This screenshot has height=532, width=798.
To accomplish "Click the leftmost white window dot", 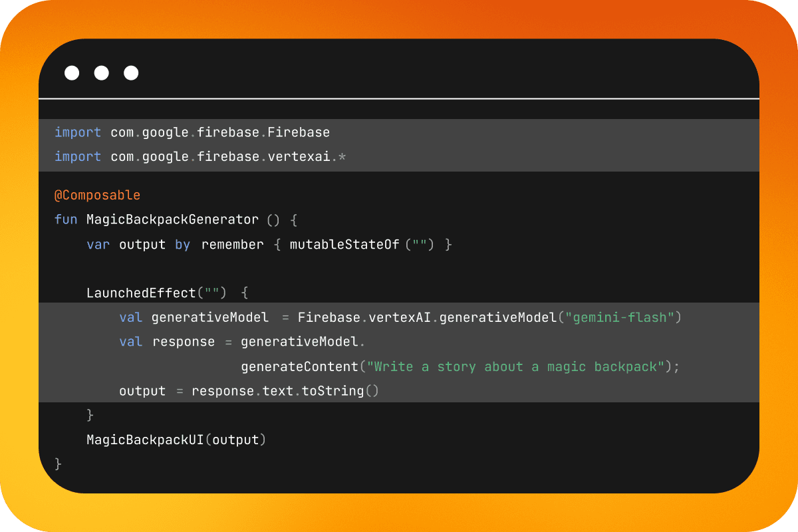I will point(72,73).
